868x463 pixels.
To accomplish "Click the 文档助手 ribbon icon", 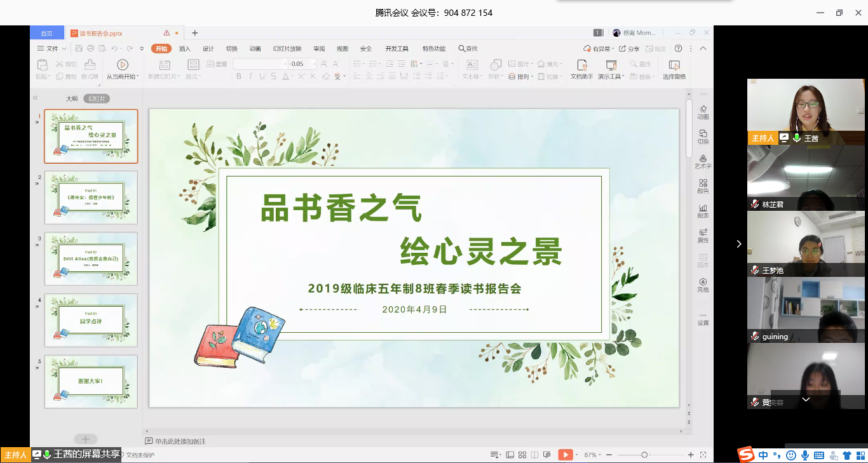I will [581, 69].
